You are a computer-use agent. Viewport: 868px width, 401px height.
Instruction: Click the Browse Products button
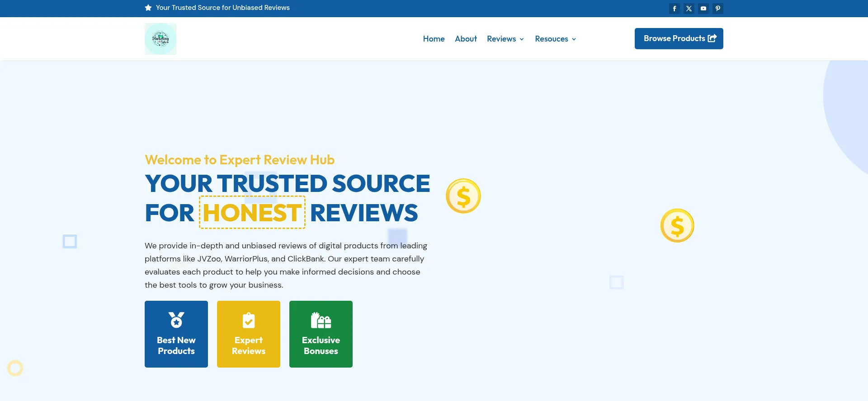click(x=679, y=38)
